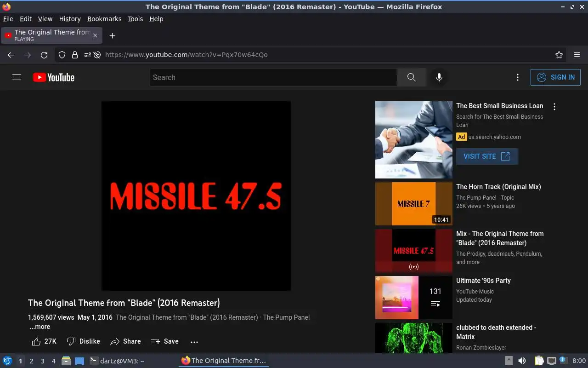588x368 pixels.
Task: Click Mix - The Original Theme title
Action: [x=500, y=238]
